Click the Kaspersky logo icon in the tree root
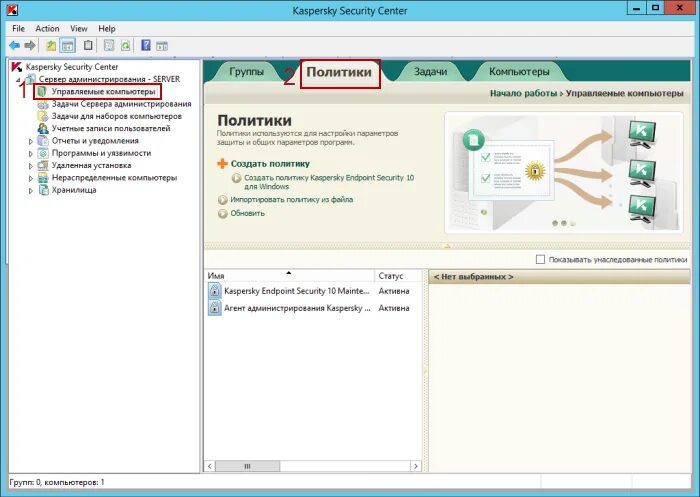Viewport: 700px width, 497px height. [x=17, y=67]
